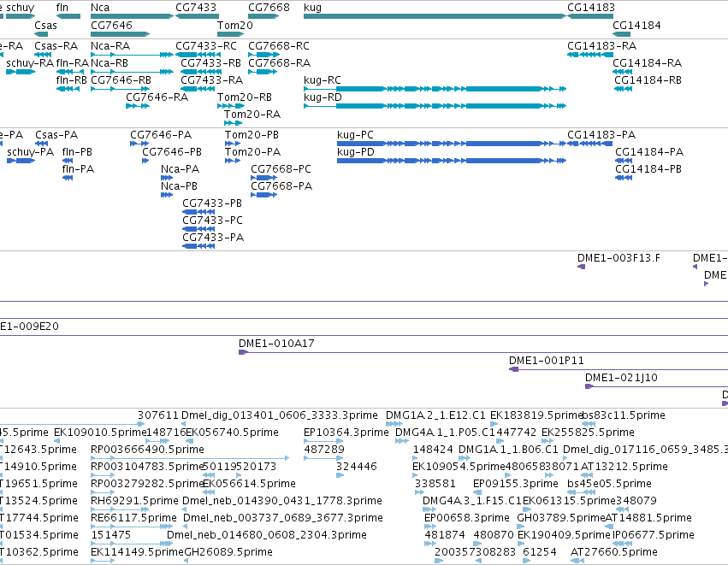Click the 324446 feature marker
Screen dimensions: 728x565
340,475
